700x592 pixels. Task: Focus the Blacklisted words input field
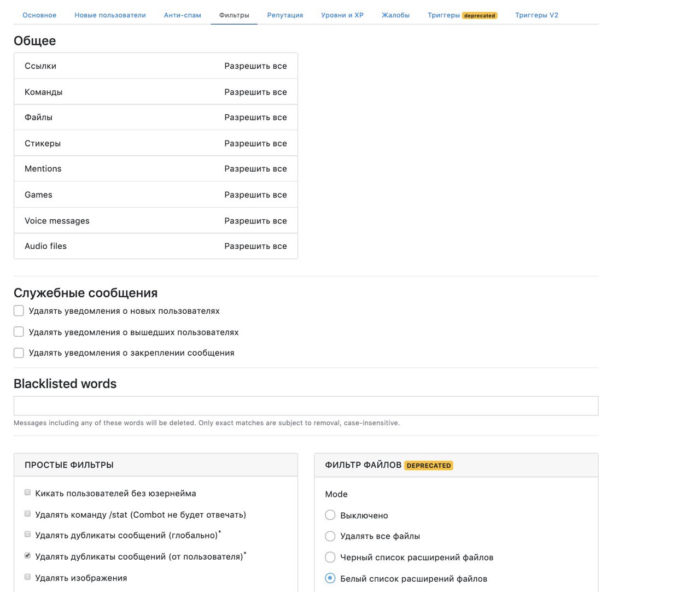pyautogui.click(x=306, y=406)
